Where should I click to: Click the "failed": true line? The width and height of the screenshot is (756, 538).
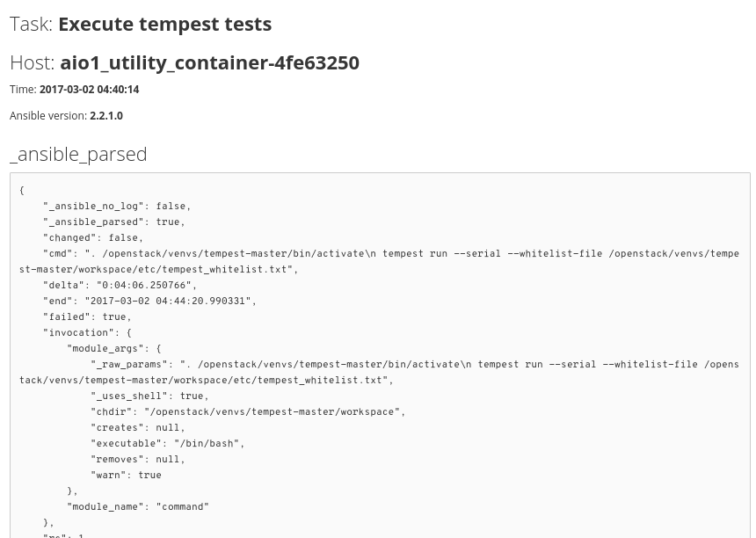tap(87, 317)
